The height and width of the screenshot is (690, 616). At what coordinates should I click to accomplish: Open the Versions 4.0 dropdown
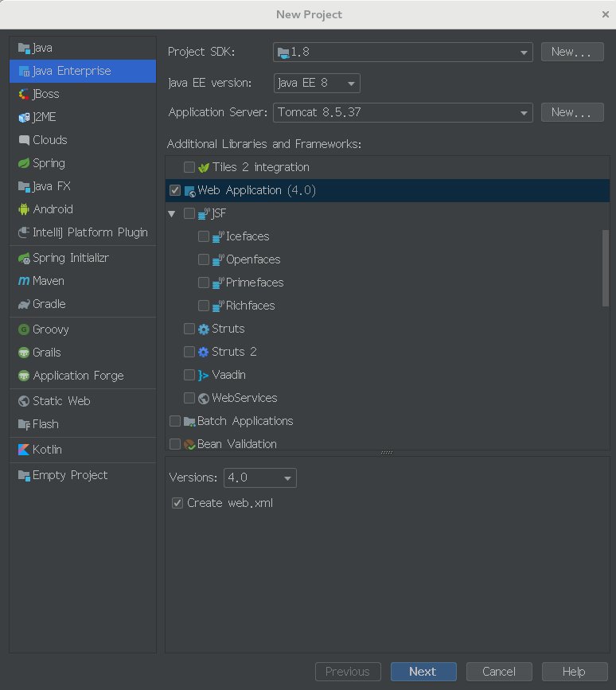260,478
